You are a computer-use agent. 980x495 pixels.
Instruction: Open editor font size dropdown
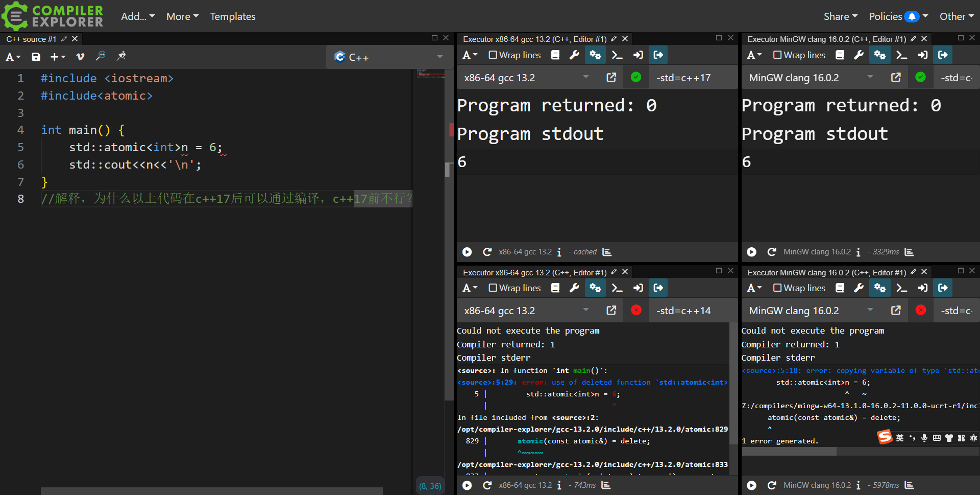point(13,57)
